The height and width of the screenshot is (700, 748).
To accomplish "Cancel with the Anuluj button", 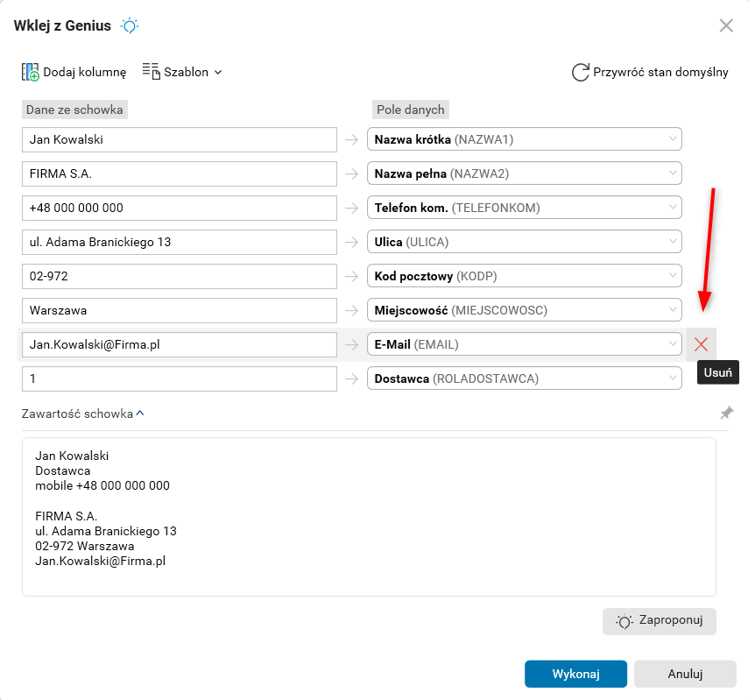I will click(685, 674).
